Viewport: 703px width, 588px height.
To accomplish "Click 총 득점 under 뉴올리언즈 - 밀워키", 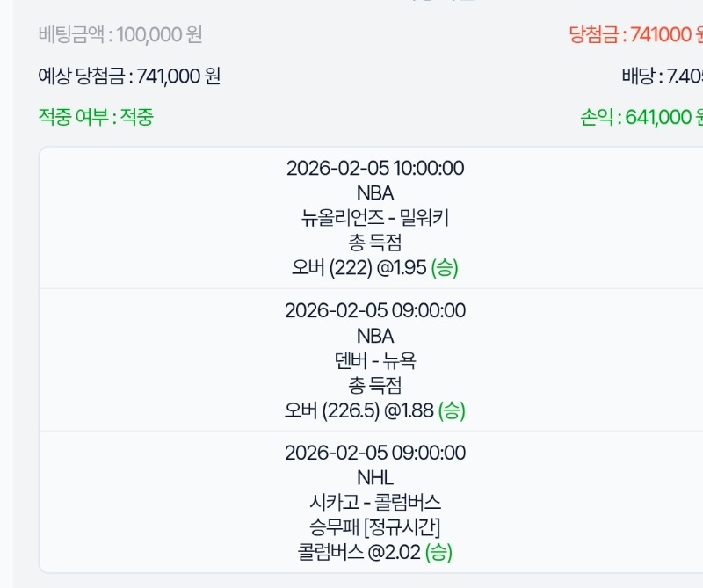I will click(x=375, y=243).
